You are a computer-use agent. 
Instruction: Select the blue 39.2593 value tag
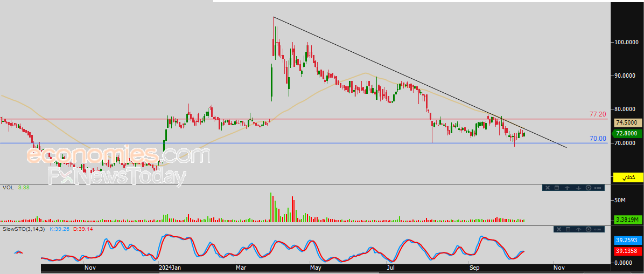tap(627, 240)
